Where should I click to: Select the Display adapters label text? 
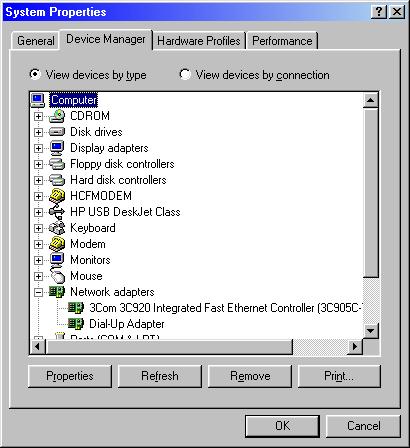point(109,148)
